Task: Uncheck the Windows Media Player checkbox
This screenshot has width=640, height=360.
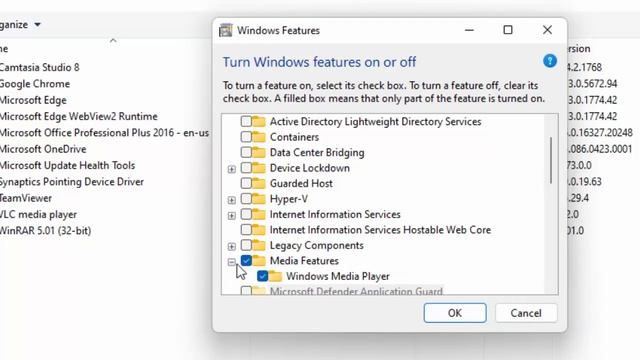Action: [x=262, y=276]
